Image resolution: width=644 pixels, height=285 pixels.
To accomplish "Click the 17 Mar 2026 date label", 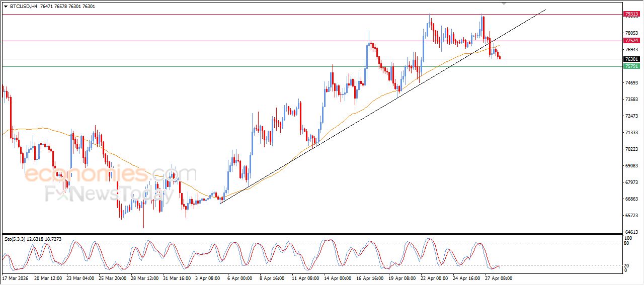I will click(x=15, y=278).
